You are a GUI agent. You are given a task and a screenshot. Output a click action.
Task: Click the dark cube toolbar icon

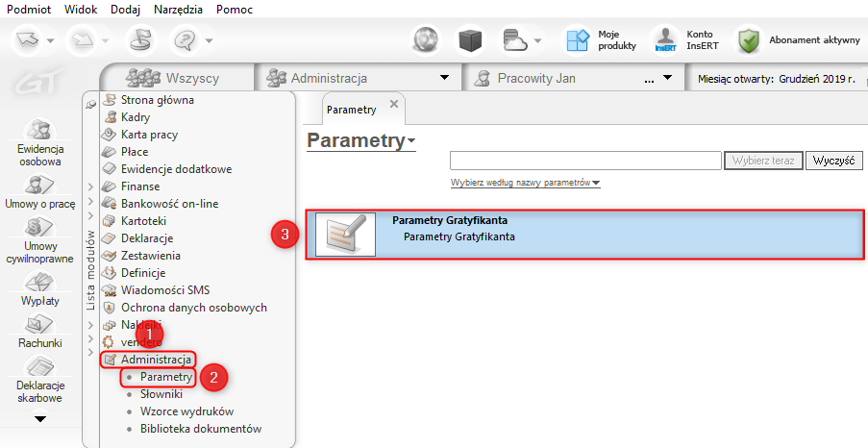[469, 40]
